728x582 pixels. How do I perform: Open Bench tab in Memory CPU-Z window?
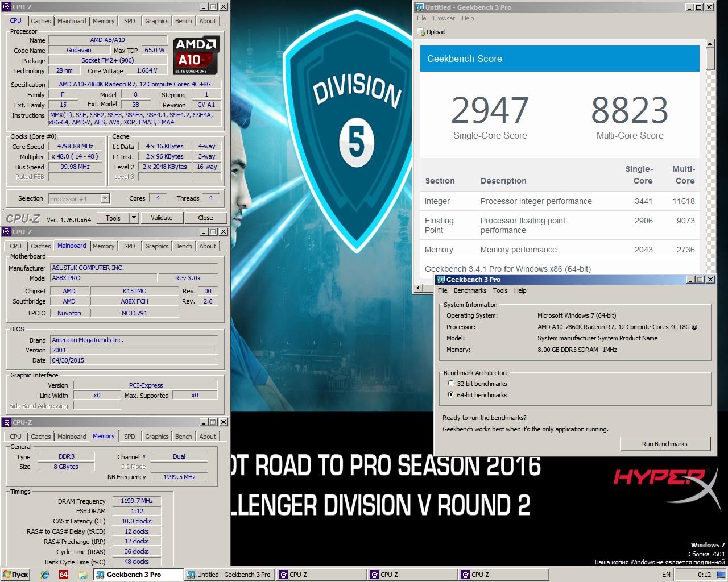pos(183,436)
